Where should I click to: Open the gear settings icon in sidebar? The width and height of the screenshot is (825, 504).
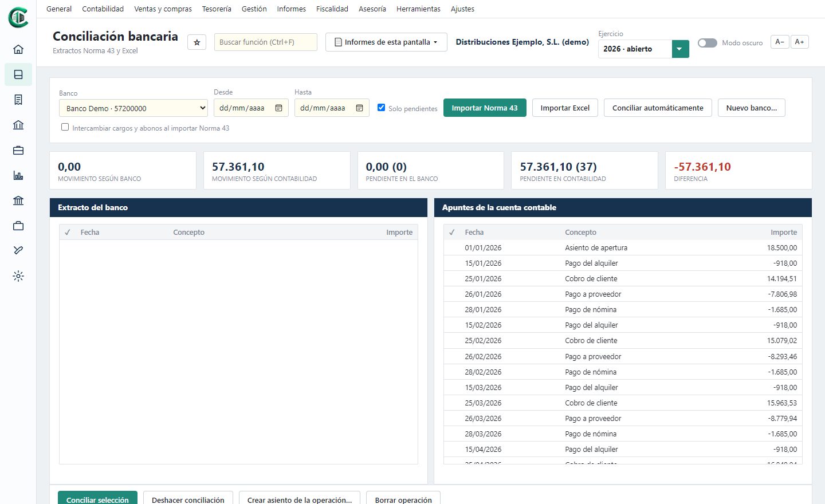click(18, 276)
